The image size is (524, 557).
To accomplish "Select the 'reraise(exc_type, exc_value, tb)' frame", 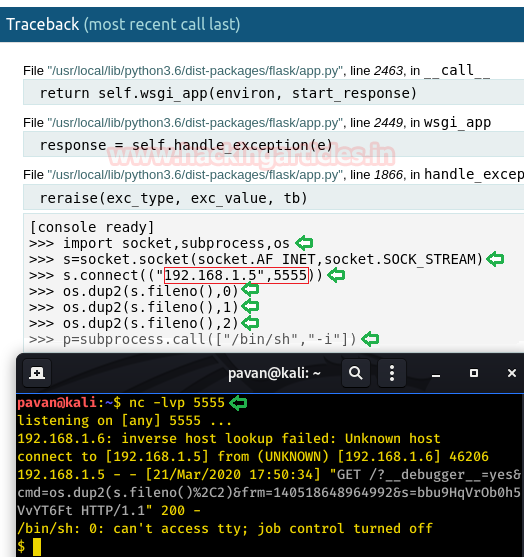I will tap(274, 198).
